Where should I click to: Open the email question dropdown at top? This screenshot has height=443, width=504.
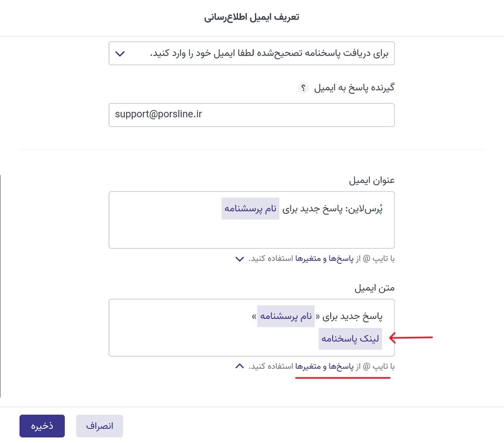point(251,53)
